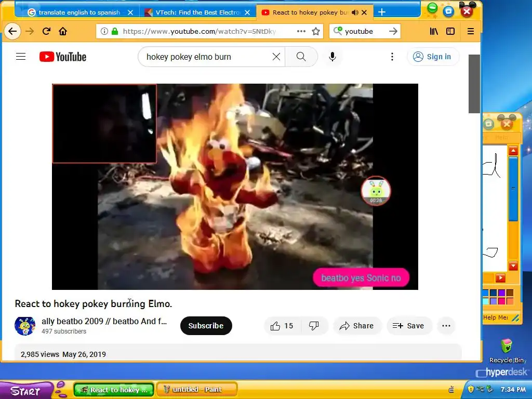Click Paint's blue vertical scrollbar thumb
The image size is (532, 399).
point(513,189)
